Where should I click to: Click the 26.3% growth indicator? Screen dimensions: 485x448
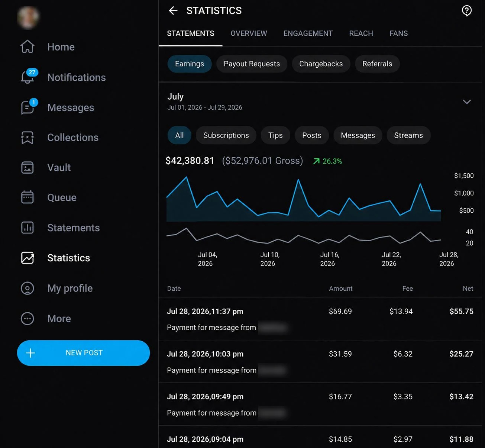(327, 161)
